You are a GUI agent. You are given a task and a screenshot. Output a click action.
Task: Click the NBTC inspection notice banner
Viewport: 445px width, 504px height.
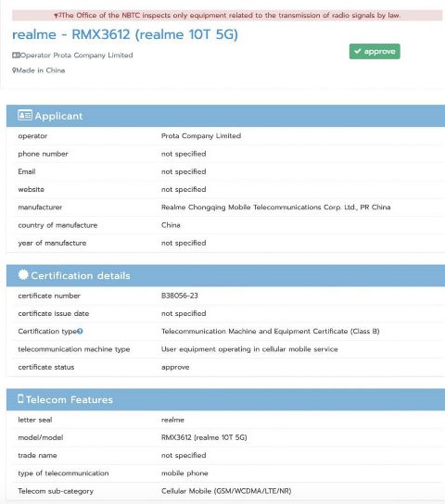(x=227, y=15)
